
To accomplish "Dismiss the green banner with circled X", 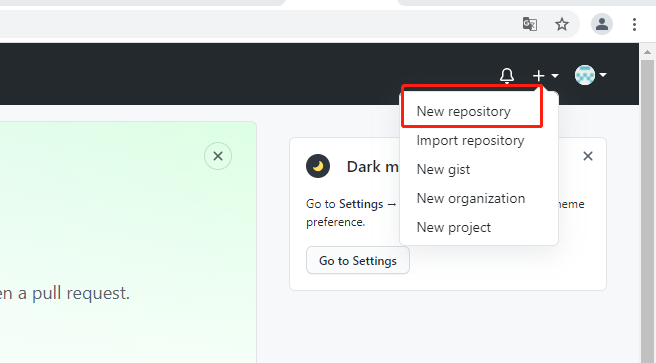I will 218,156.
